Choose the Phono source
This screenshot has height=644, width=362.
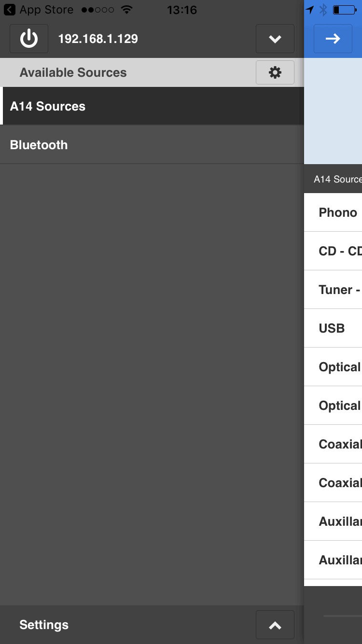[333, 212]
